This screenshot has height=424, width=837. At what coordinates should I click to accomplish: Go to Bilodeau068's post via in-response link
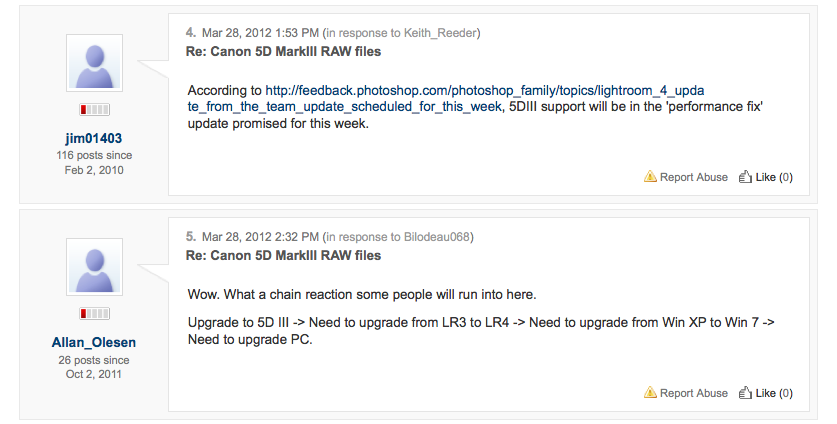(x=431, y=237)
